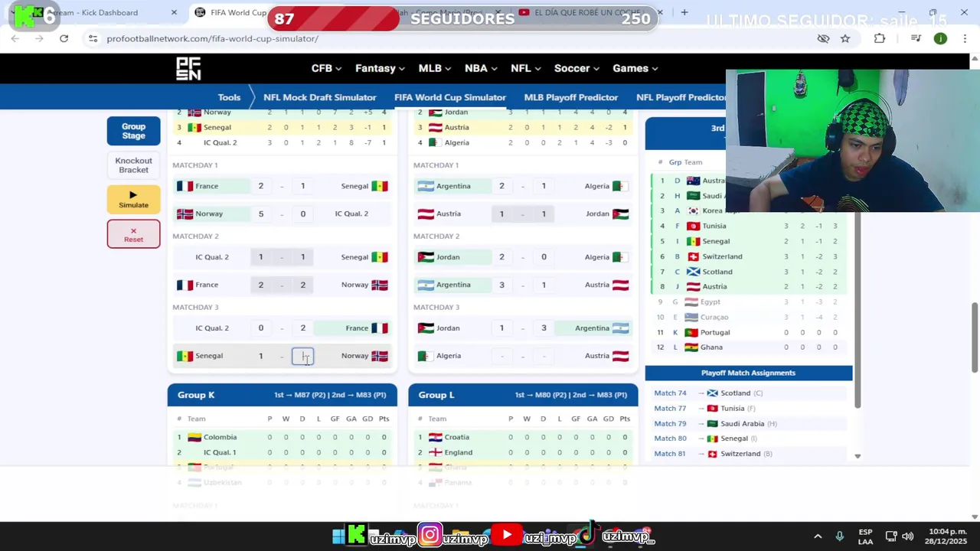
Task: Click the Group K header
Action: point(283,395)
